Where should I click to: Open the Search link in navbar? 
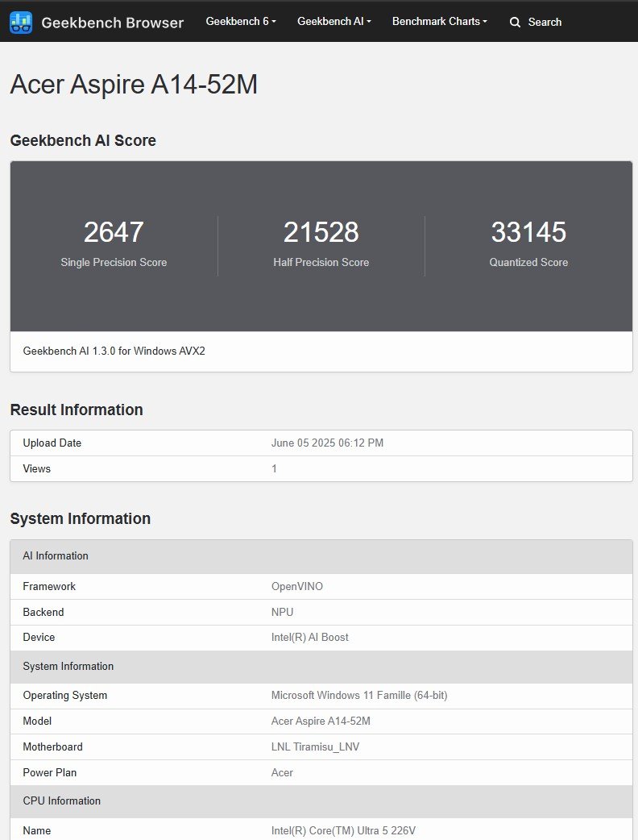(x=545, y=22)
